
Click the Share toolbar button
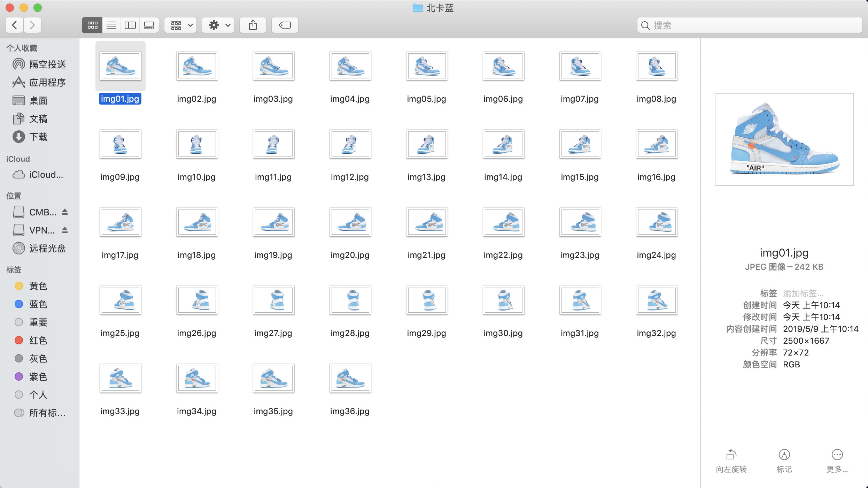253,25
